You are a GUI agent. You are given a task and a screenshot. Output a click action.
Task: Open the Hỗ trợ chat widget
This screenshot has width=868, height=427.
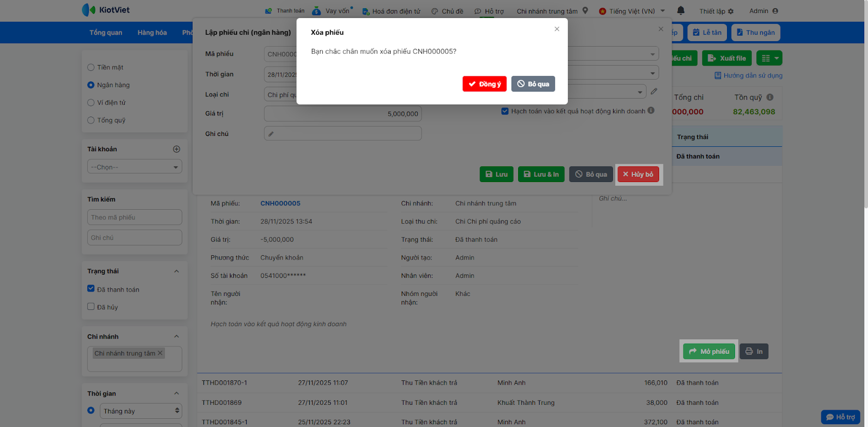840,417
